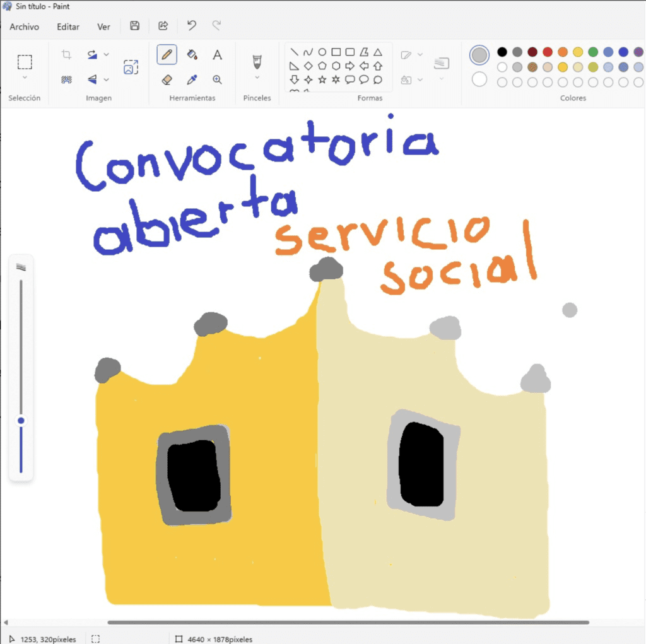This screenshot has height=644, width=646.
Task: Pick the Up arrow shape
Action: (x=378, y=66)
